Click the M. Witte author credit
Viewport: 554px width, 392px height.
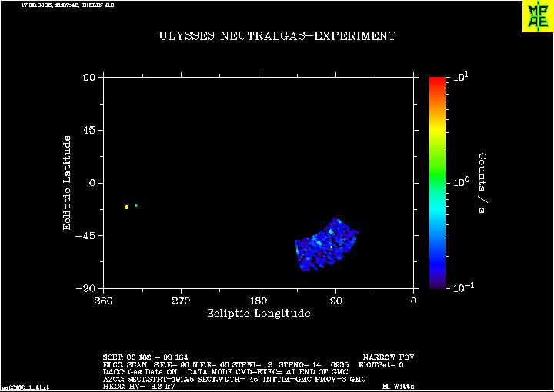click(x=399, y=387)
